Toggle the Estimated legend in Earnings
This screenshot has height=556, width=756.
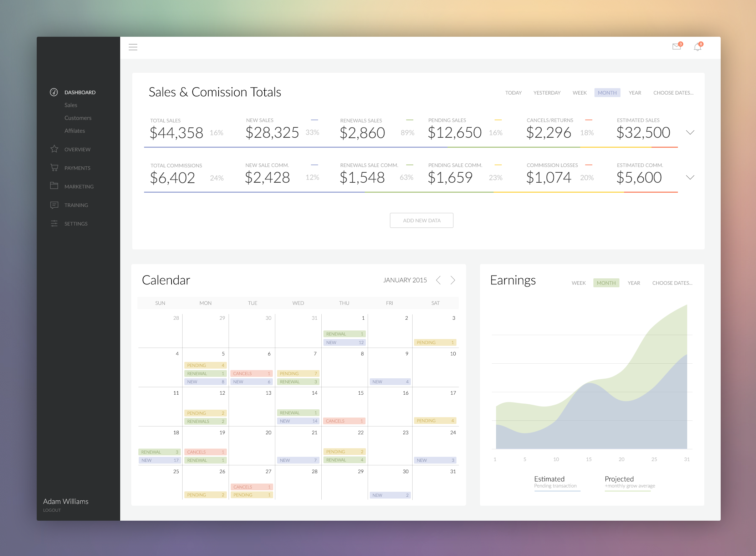tap(557, 483)
